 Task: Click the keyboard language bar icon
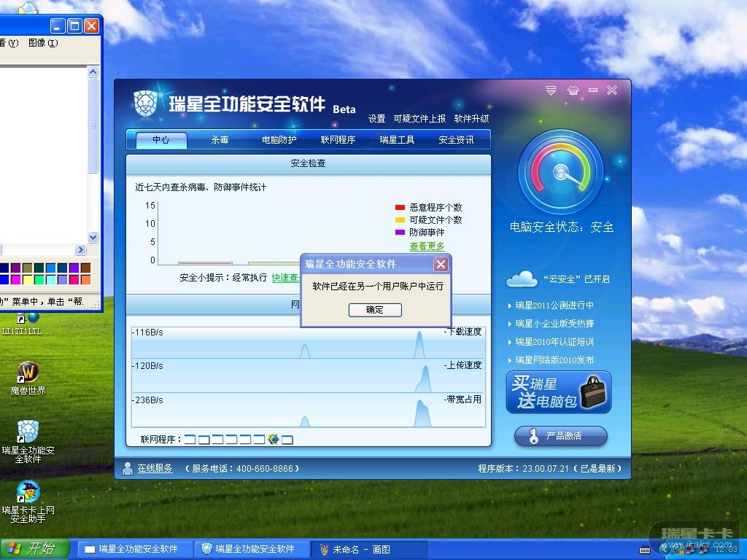click(x=645, y=550)
